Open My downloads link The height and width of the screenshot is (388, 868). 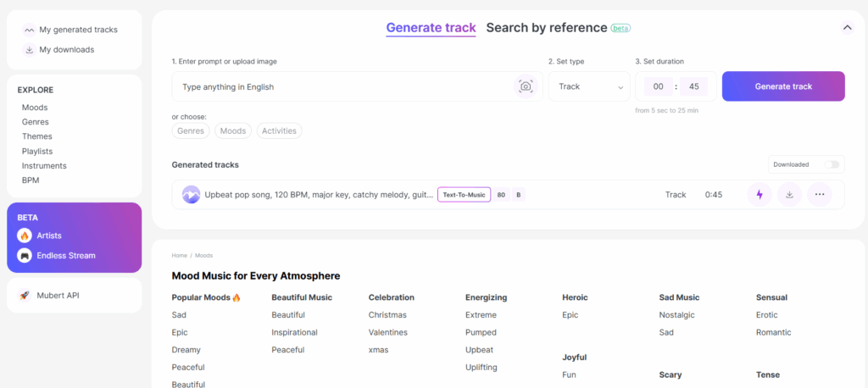(x=66, y=50)
